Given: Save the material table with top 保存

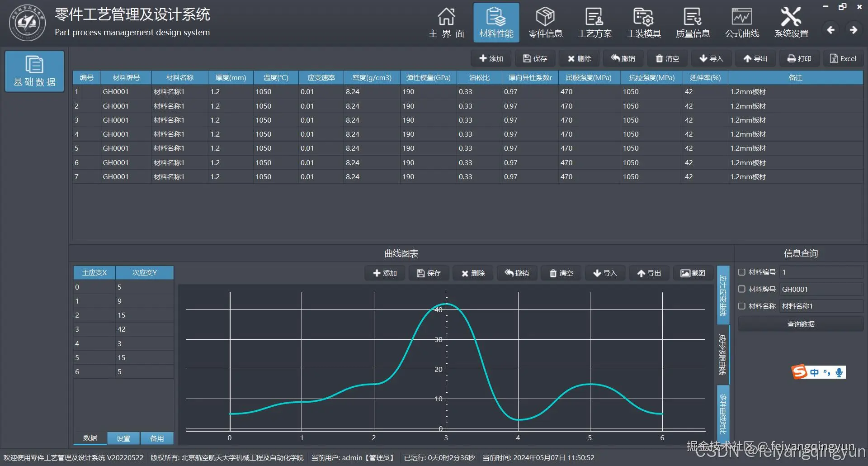Looking at the screenshot, I should pos(535,58).
